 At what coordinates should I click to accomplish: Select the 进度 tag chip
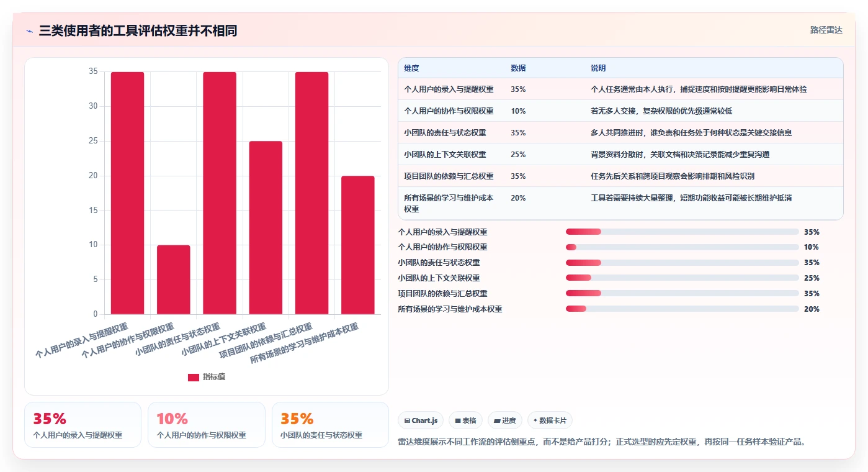[x=505, y=420]
